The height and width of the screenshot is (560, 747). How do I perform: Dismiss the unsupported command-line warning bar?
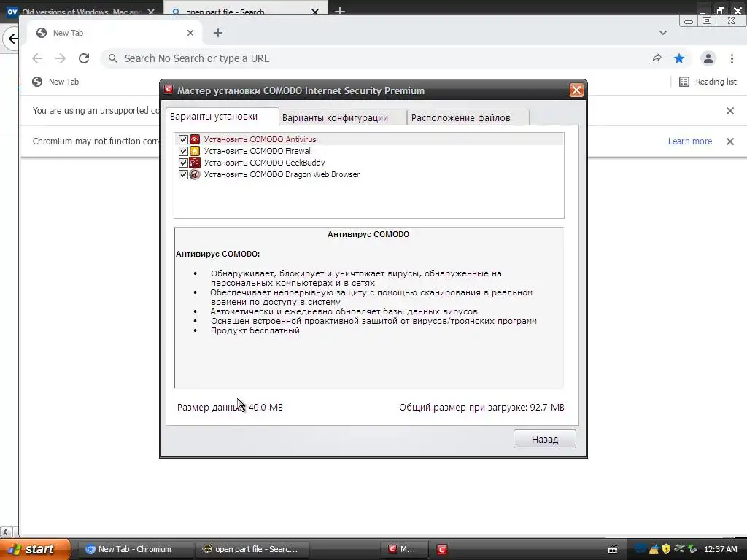pos(729,111)
